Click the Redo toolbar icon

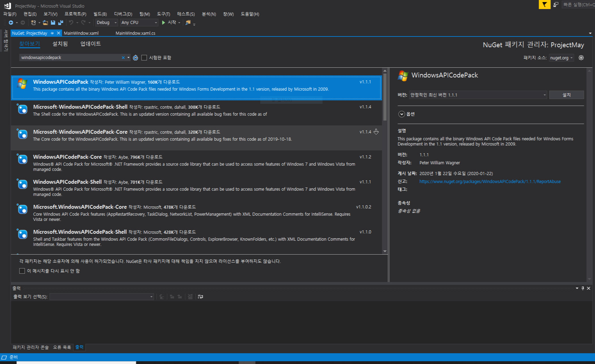(83, 23)
